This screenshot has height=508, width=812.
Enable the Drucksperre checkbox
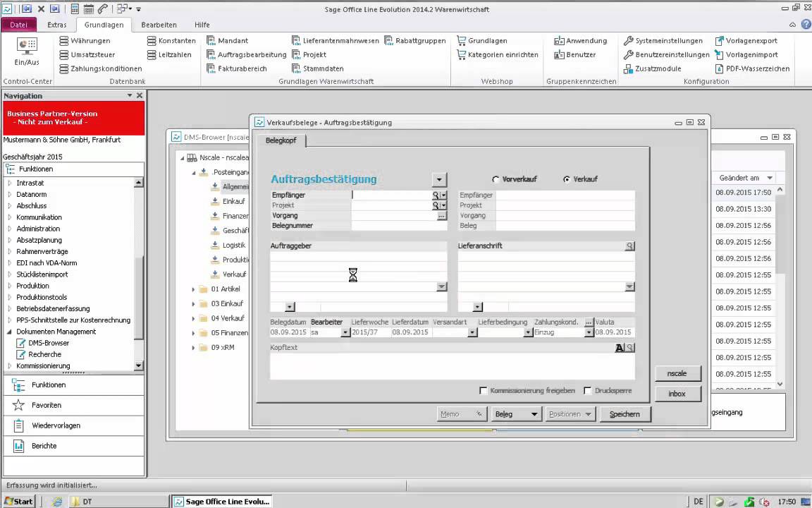pyautogui.click(x=588, y=391)
